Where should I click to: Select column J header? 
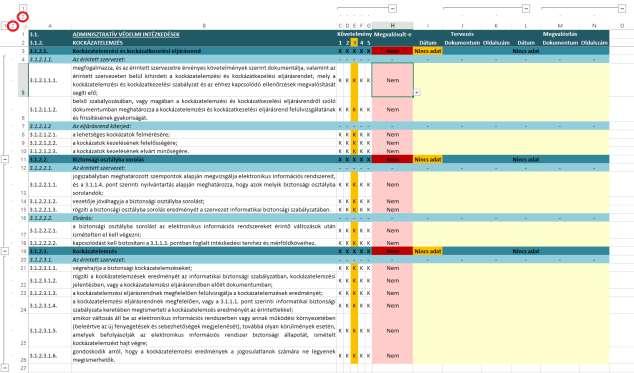pos(462,26)
